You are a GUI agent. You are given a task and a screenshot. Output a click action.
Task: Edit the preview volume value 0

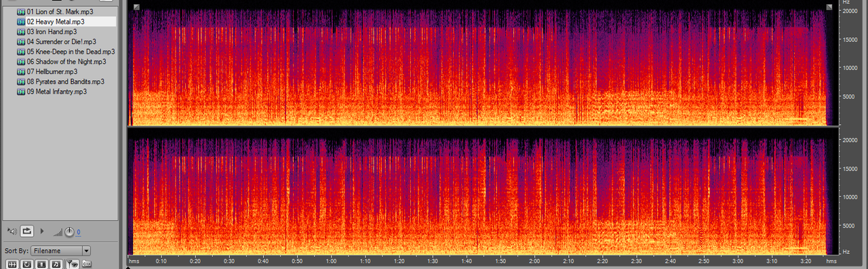click(79, 232)
